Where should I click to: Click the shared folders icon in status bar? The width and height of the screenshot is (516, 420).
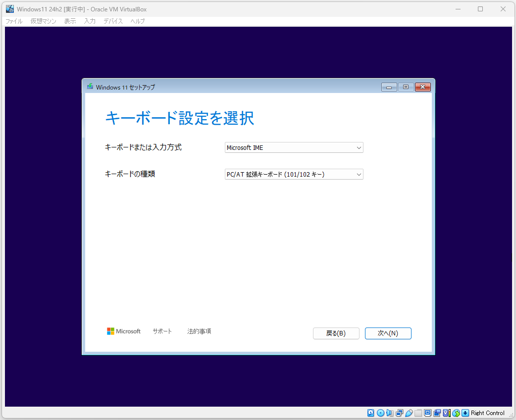(418, 413)
